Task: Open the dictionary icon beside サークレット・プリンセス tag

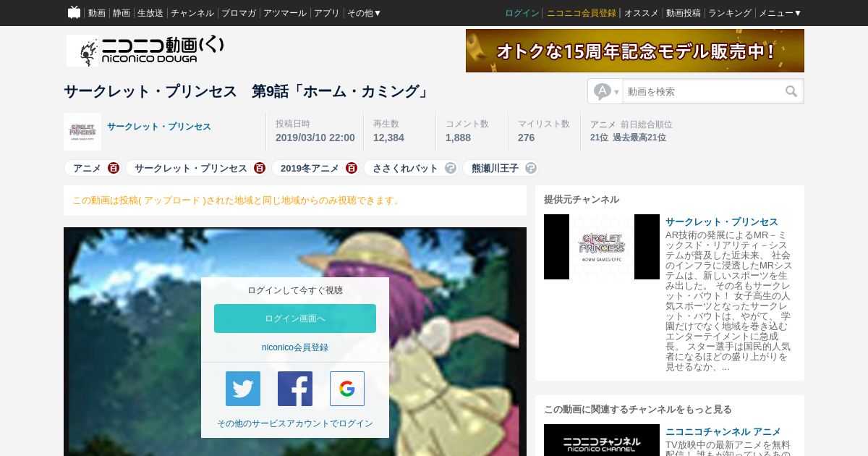Action: click(260, 168)
